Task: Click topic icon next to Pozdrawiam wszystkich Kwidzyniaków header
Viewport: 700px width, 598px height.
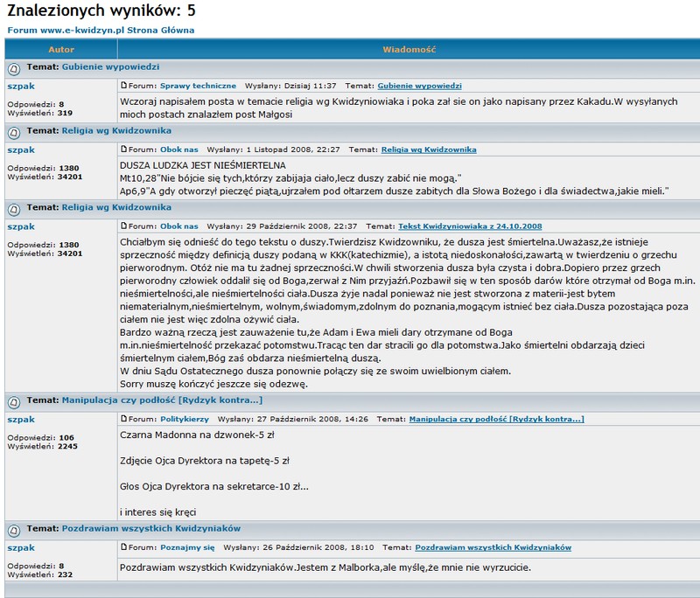Action: [x=14, y=530]
